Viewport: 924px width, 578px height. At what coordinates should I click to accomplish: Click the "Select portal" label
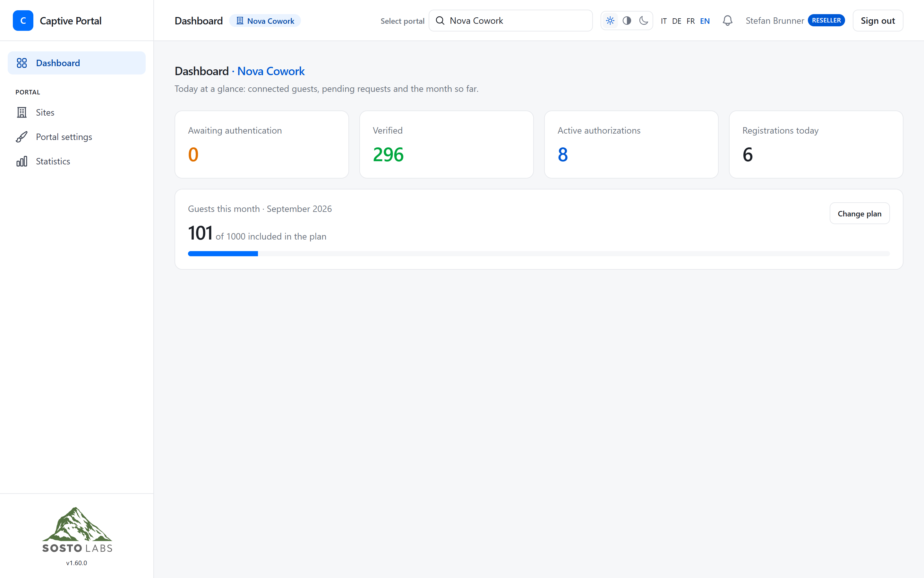[402, 21]
